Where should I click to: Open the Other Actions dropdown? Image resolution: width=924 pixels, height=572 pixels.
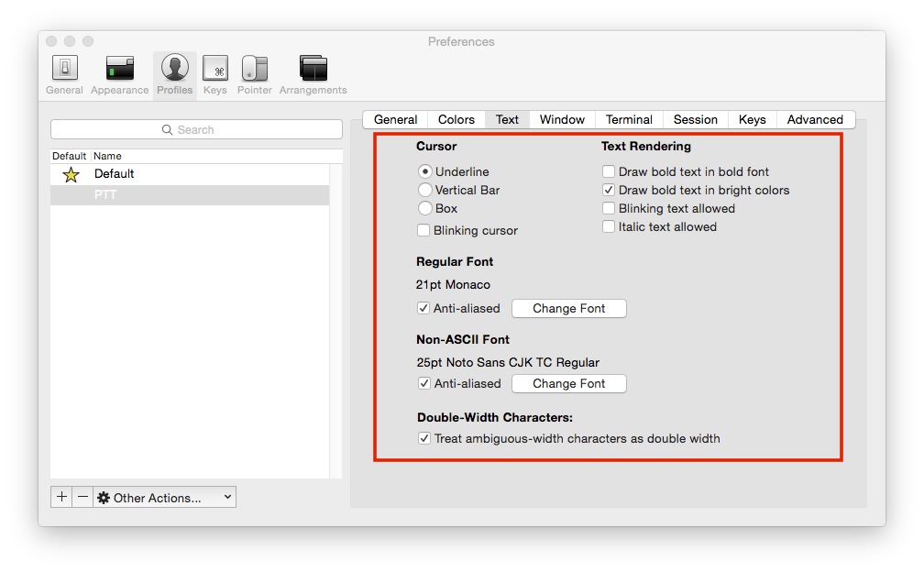pyautogui.click(x=165, y=497)
